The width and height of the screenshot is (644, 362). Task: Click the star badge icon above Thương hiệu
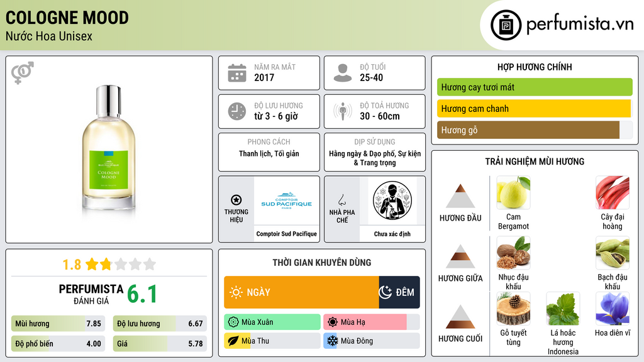click(236, 200)
